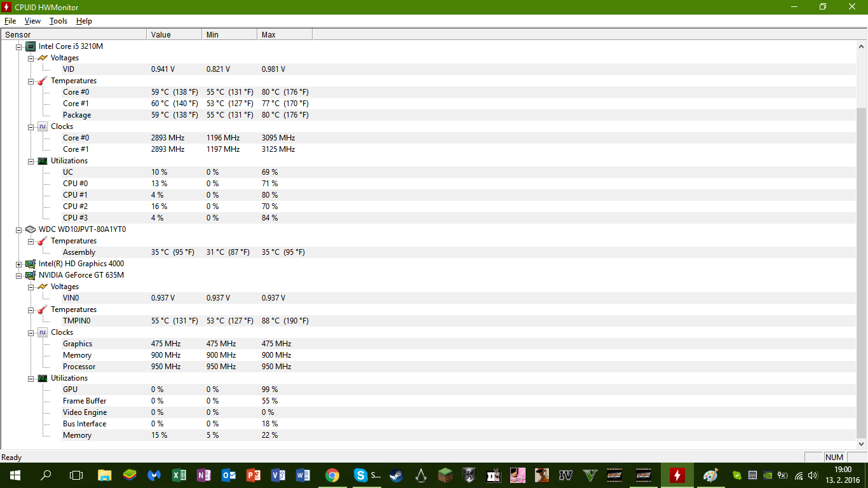868x488 pixels.
Task: Click the Sensor column header
Action: tap(74, 35)
